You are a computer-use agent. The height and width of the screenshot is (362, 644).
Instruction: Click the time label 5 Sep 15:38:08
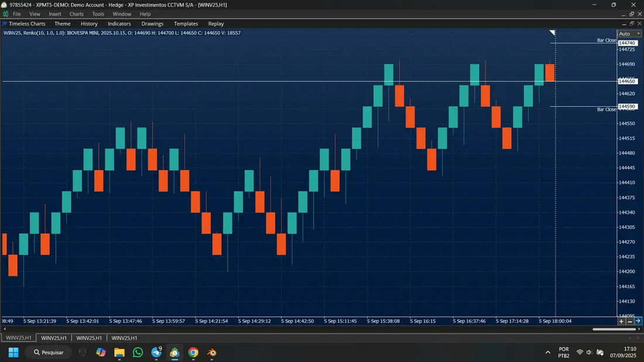383,322
